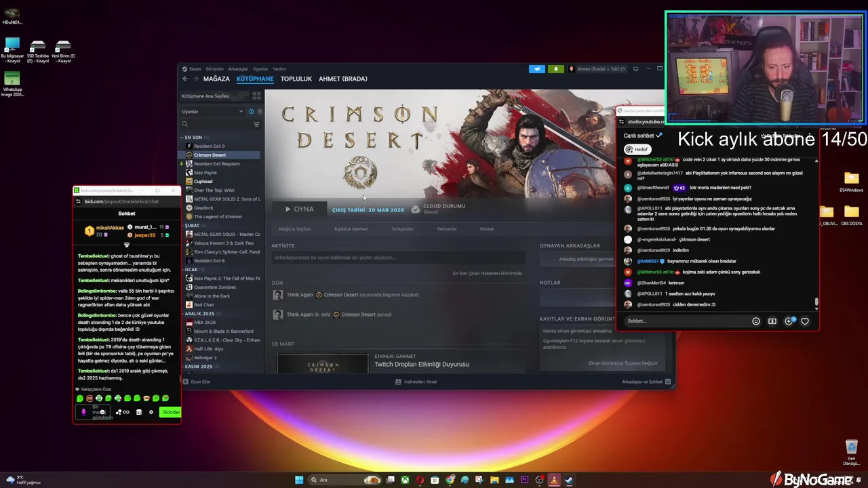Click the Steam back navigation arrow
Image resolution: width=868 pixels, height=488 pixels.
pyautogui.click(x=185, y=79)
